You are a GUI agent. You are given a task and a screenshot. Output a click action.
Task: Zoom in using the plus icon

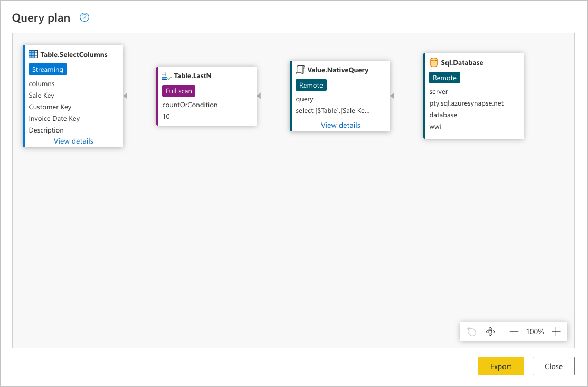556,332
